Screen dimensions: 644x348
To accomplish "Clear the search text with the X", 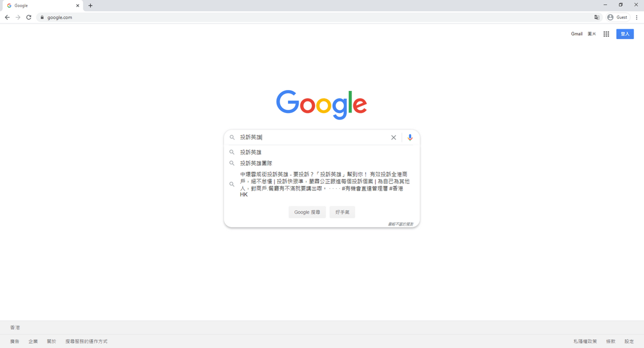I will 394,138.
